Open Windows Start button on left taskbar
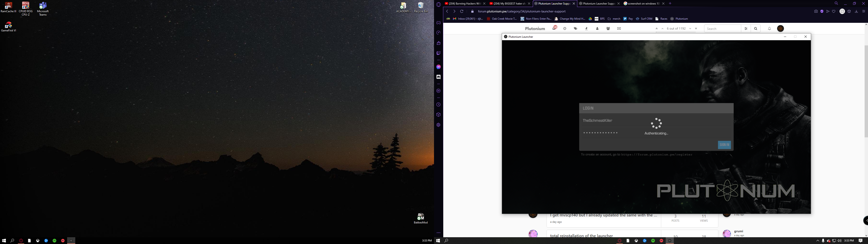Image resolution: width=868 pixels, height=244 pixels. (4, 241)
